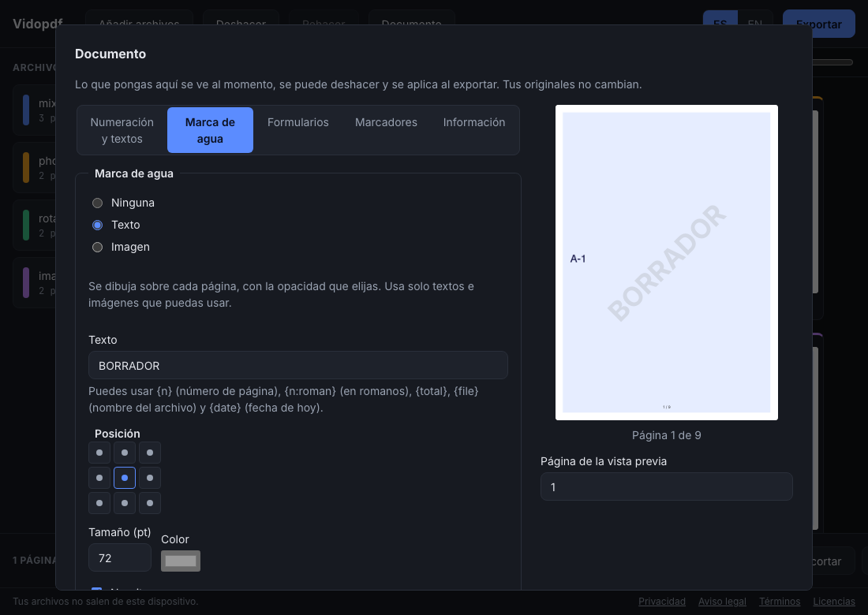Focus the Tamaño (pt) size field
Screen dimensions: 868x615
click(x=120, y=558)
